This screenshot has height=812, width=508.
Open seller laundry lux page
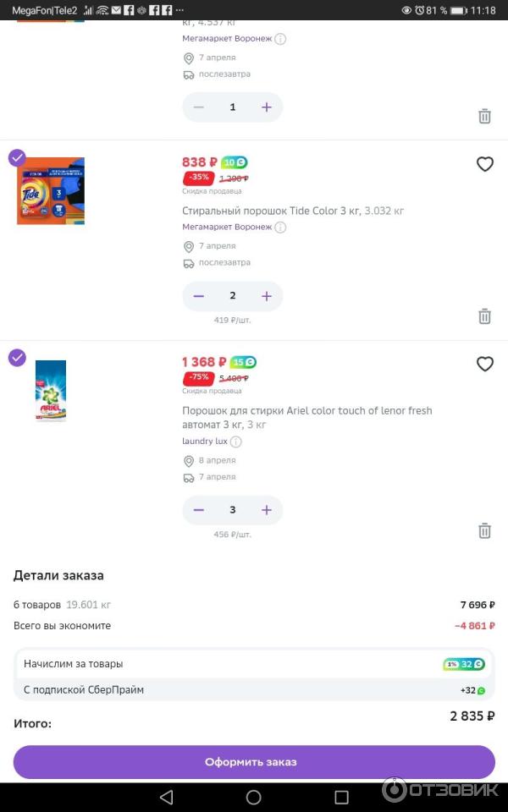205,442
